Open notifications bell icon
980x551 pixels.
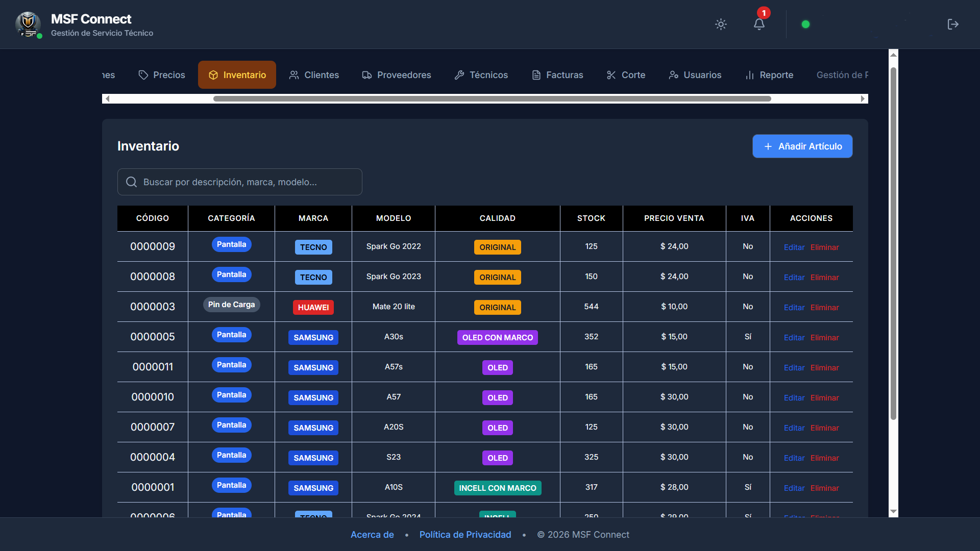pos(759,24)
